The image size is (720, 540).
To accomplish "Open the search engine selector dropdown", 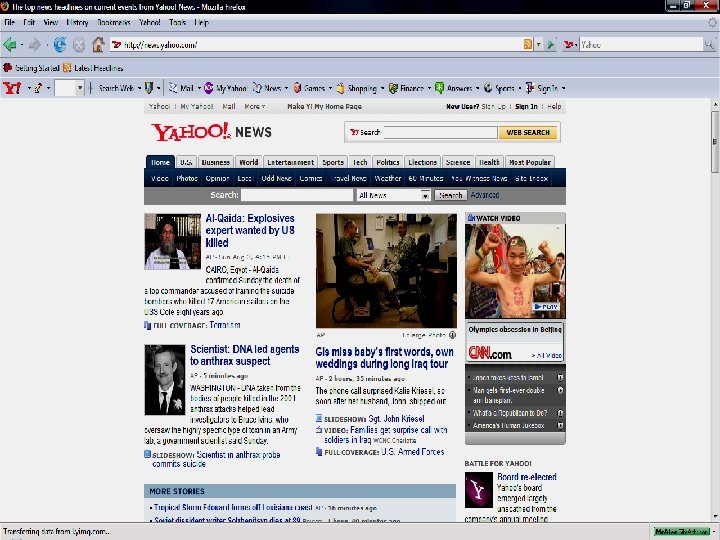I will click(570, 45).
